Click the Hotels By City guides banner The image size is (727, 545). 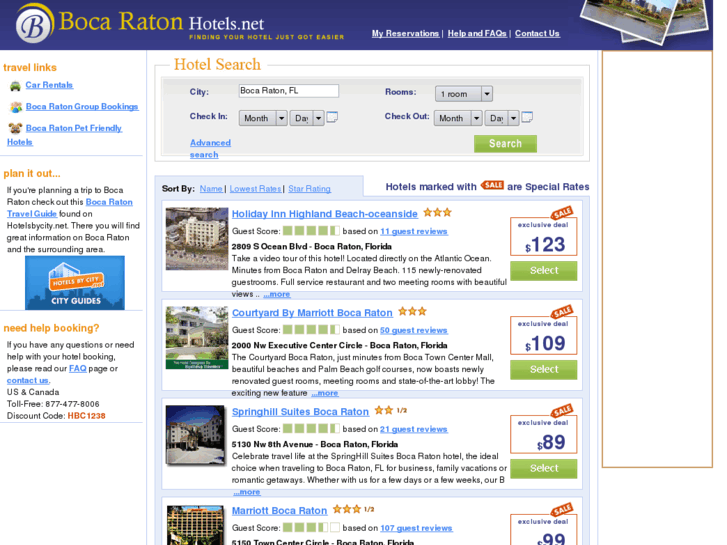[x=75, y=282]
